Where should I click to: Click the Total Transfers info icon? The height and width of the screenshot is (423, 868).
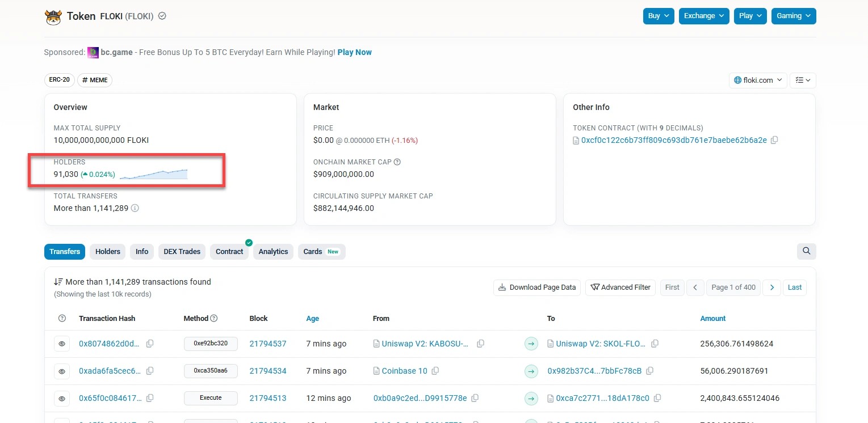tap(135, 208)
